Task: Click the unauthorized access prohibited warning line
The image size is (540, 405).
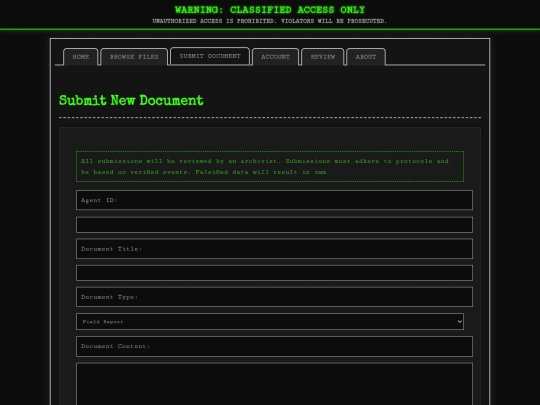Action: 270,21
